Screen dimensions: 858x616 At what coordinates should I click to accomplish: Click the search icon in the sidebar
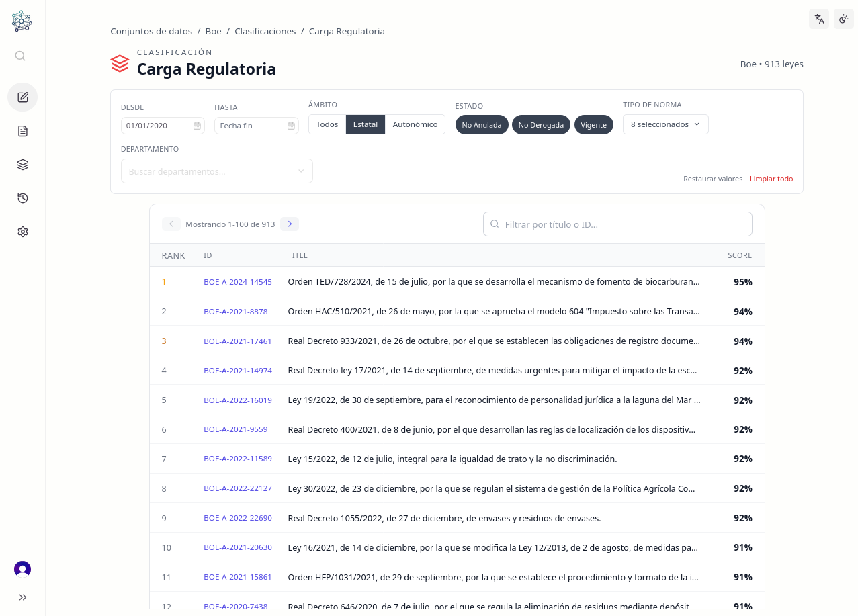[20, 56]
